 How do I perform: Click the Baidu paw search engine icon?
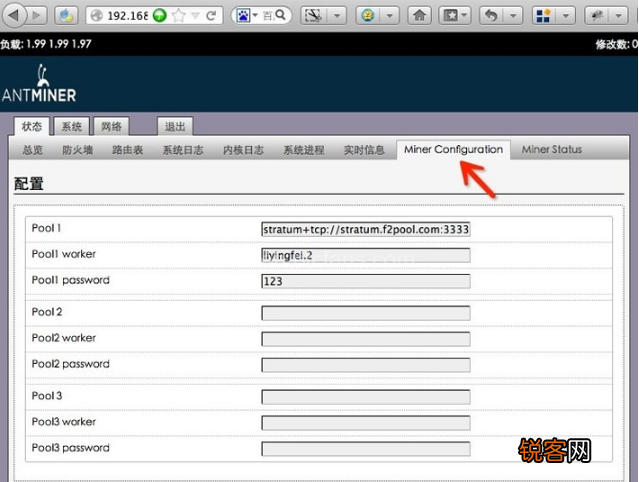click(x=243, y=15)
